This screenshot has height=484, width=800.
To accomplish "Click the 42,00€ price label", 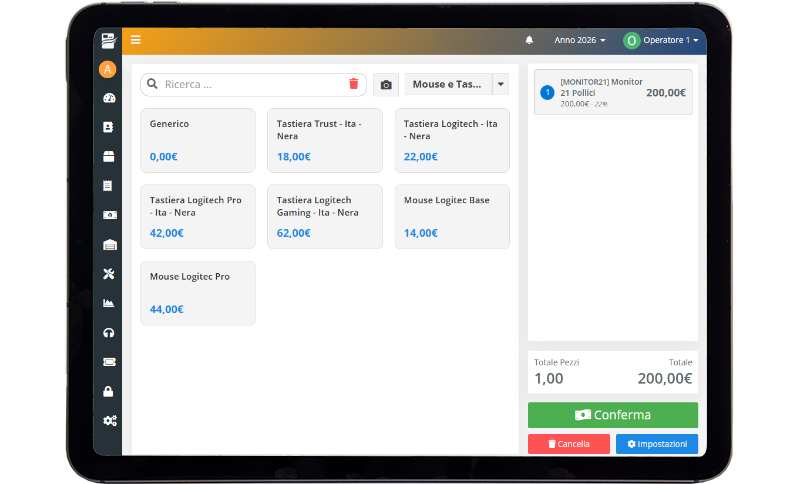I will 166,233.
